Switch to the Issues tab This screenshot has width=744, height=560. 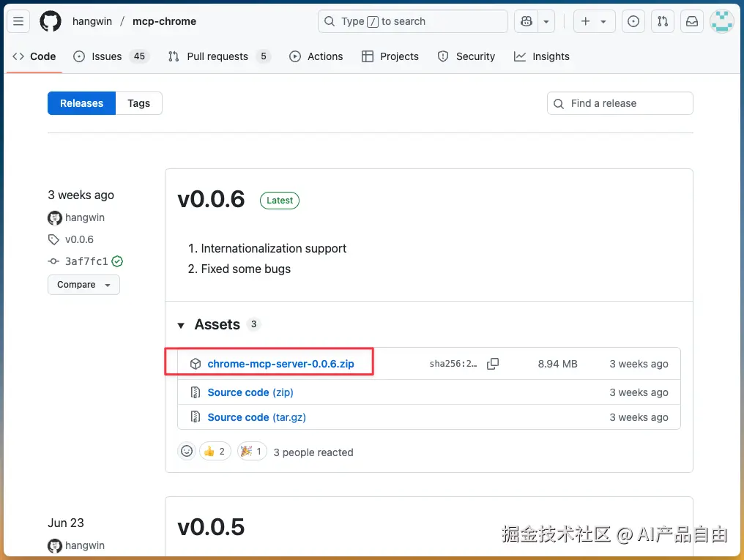(111, 56)
